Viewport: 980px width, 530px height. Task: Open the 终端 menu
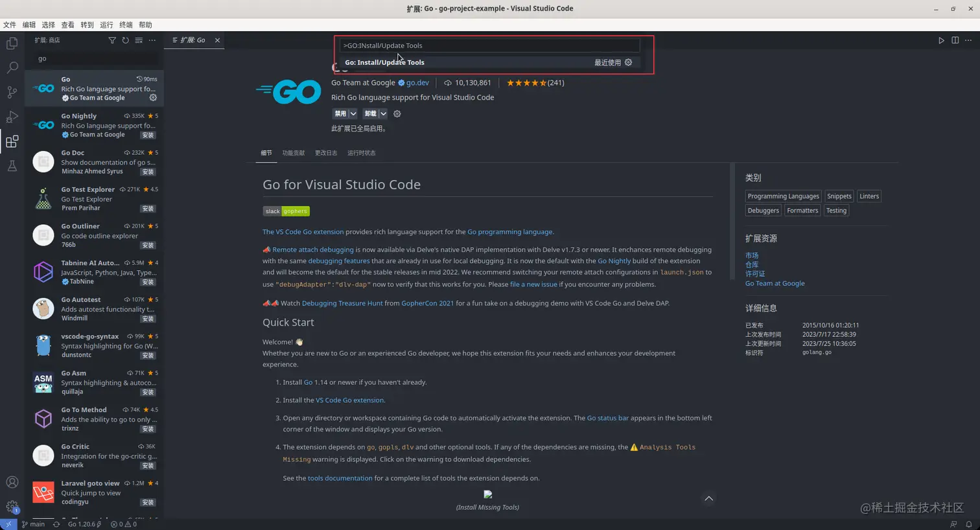[x=125, y=25]
